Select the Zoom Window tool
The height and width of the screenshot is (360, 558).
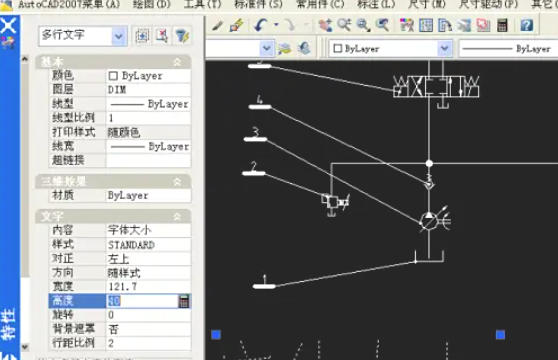[x=363, y=25]
